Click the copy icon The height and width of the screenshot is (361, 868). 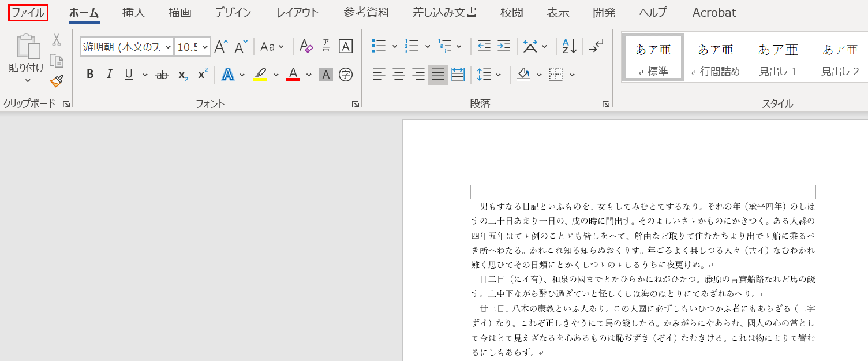[57, 61]
